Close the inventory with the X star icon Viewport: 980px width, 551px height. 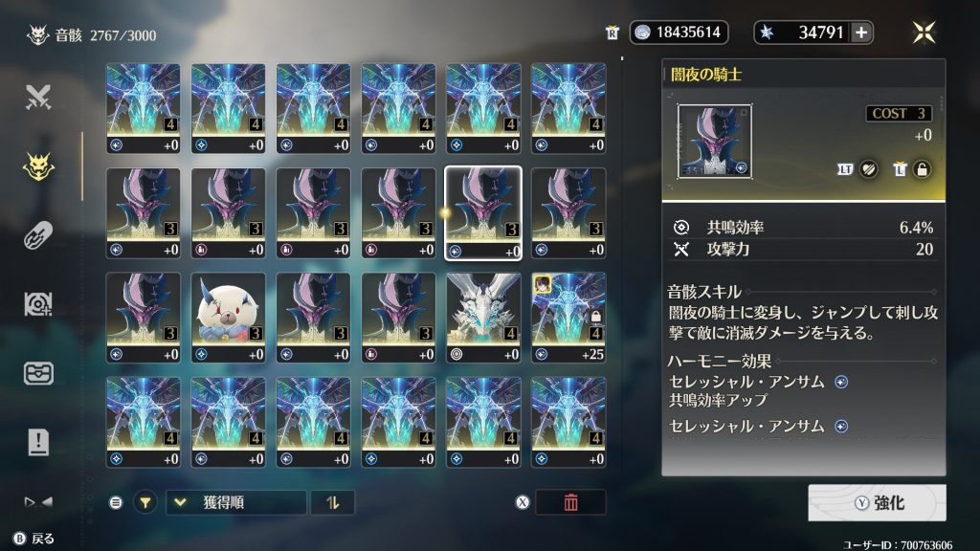[924, 33]
